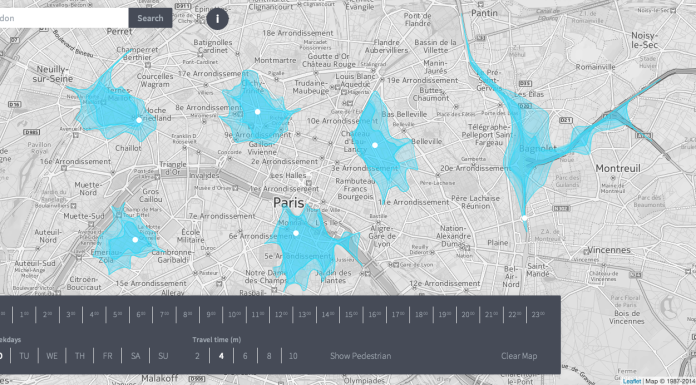Toggle Show Pedestrian mode
The image size is (696, 385).
(x=360, y=356)
